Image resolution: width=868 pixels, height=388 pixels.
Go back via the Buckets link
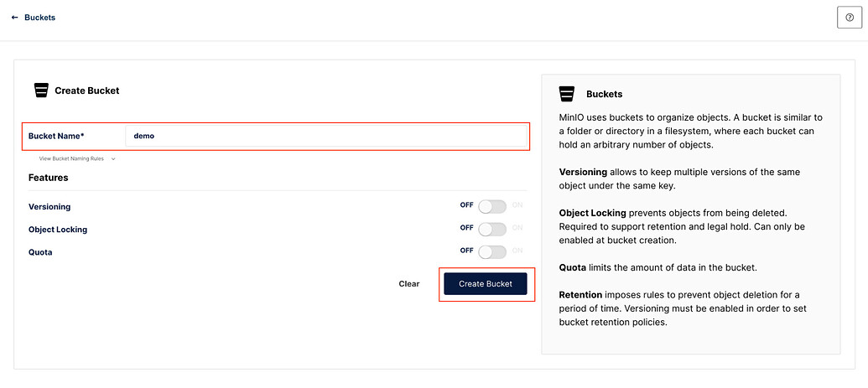[39, 18]
